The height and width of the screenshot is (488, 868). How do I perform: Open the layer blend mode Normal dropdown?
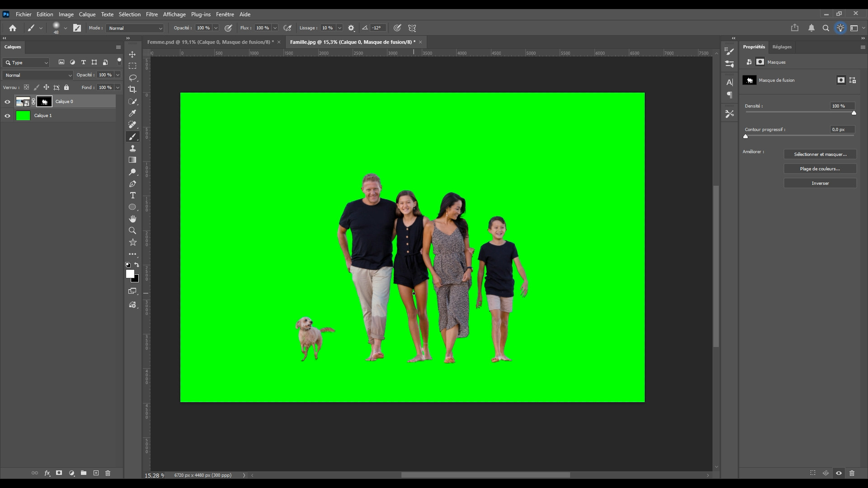click(x=38, y=75)
